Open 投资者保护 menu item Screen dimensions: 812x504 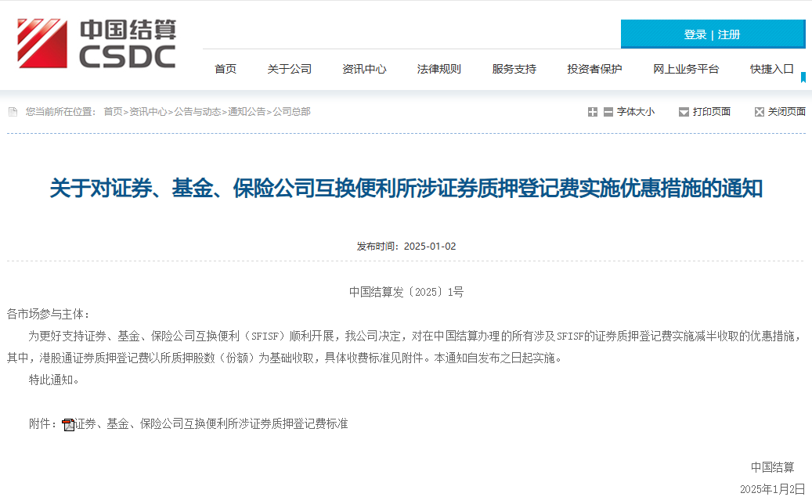point(594,69)
